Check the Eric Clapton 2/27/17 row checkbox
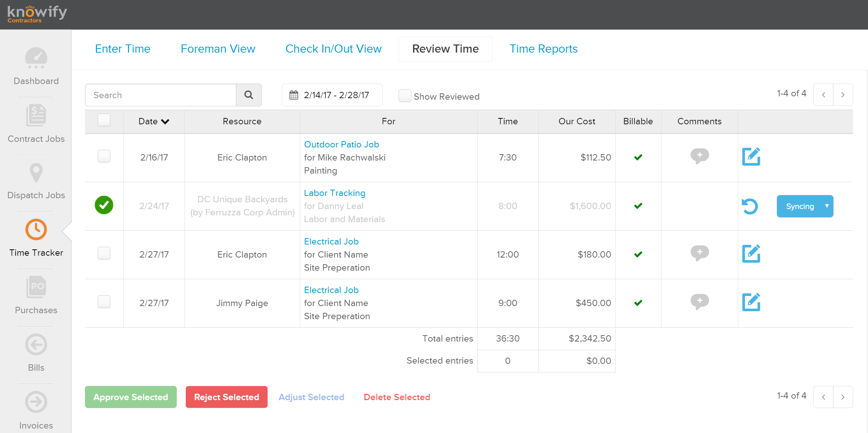This screenshot has width=868, height=433. click(x=104, y=253)
